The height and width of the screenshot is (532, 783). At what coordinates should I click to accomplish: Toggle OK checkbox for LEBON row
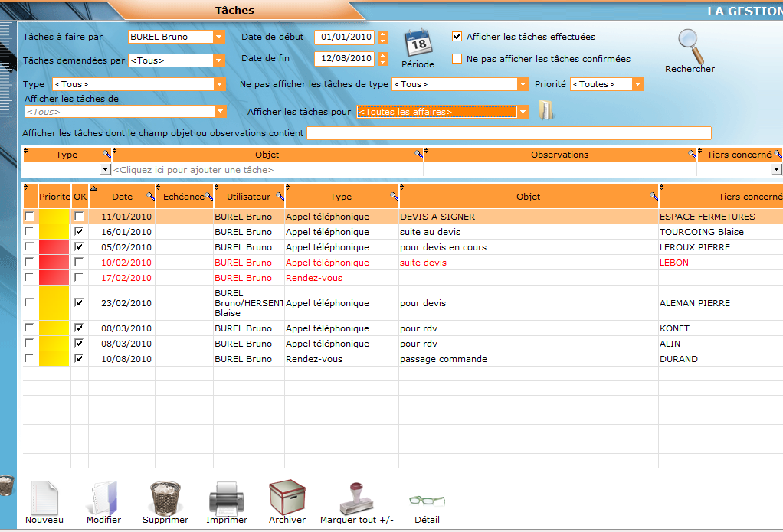tap(80, 262)
